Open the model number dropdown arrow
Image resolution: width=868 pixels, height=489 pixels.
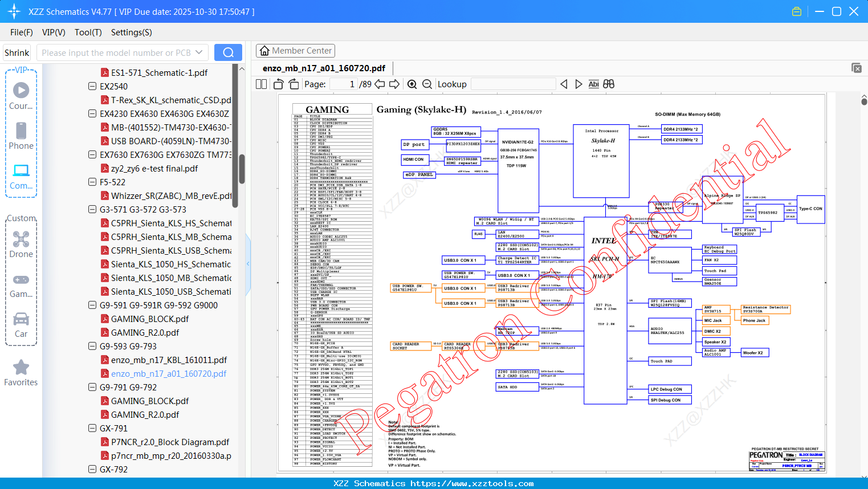(x=199, y=52)
